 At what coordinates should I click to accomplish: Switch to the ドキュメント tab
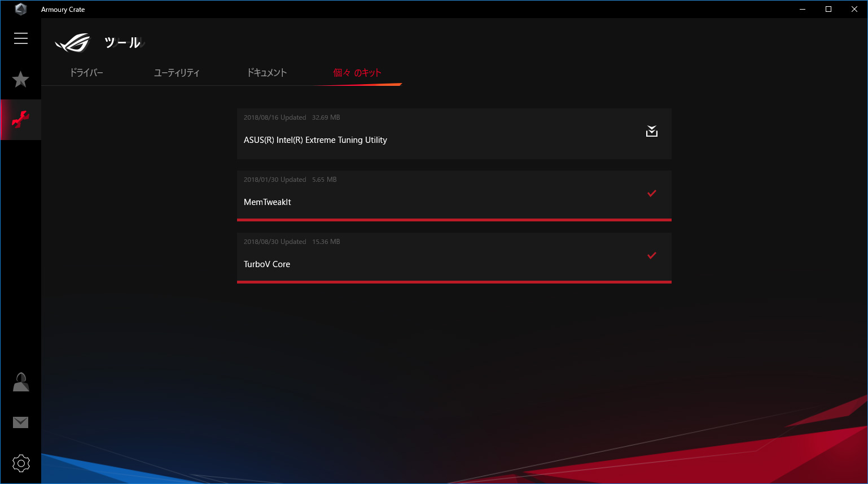267,73
